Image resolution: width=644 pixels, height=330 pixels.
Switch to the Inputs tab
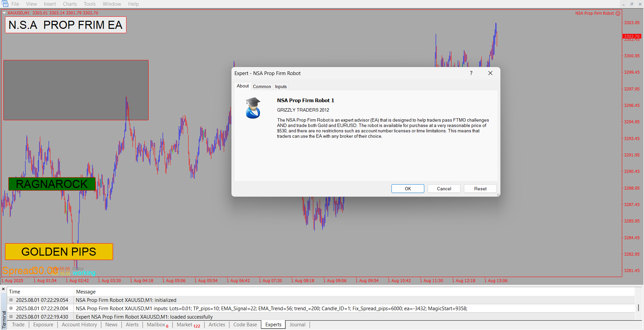[x=281, y=86]
